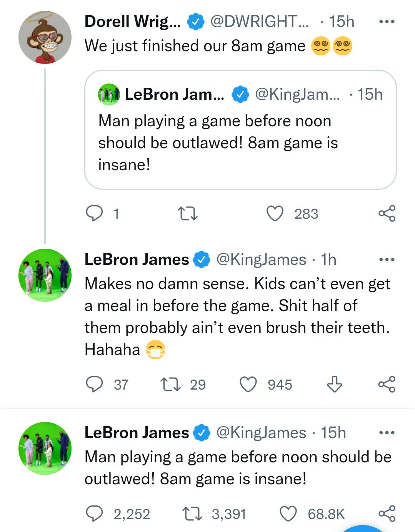
Task: Like the tweet with 68.8K likes
Action: pyautogui.click(x=288, y=514)
